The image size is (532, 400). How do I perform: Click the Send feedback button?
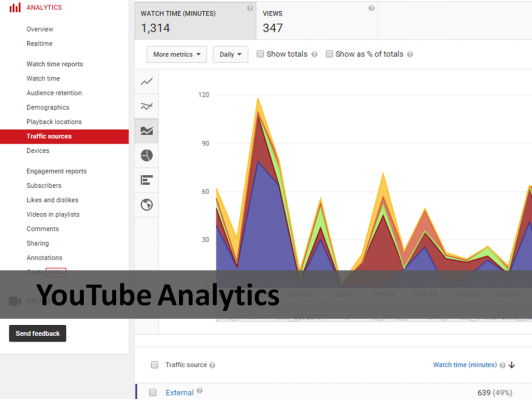(x=37, y=334)
